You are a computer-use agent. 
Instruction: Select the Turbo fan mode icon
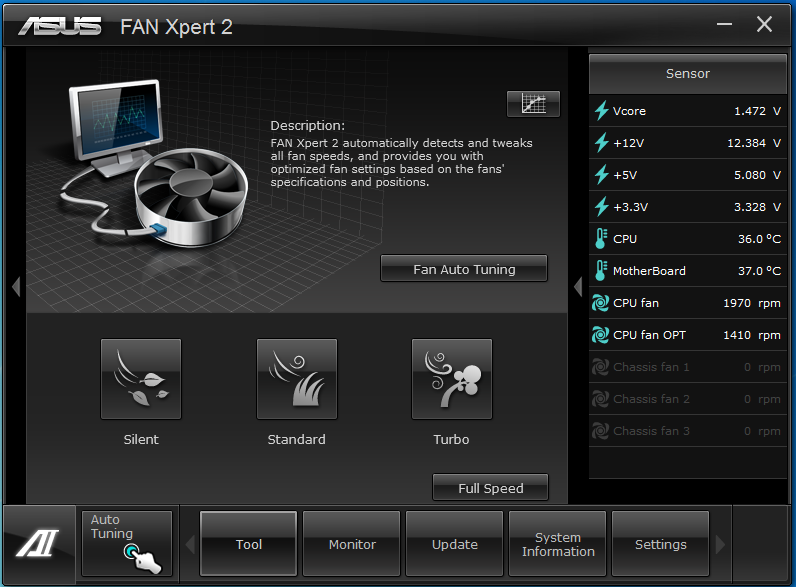tap(452, 379)
